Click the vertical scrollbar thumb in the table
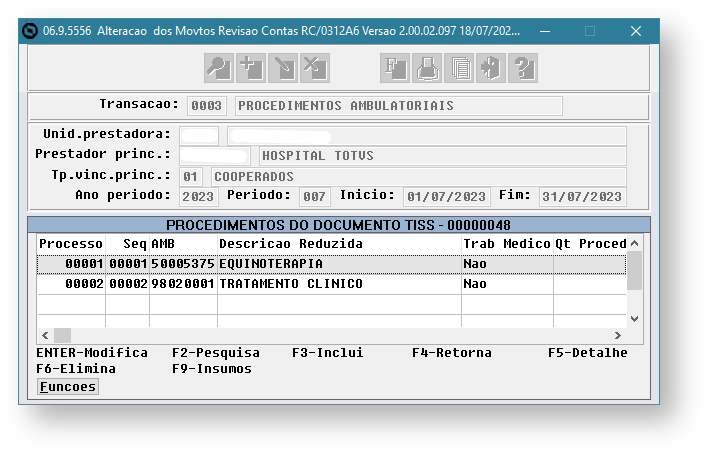This screenshot has width=708, height=453. click(x=634, y=271)
